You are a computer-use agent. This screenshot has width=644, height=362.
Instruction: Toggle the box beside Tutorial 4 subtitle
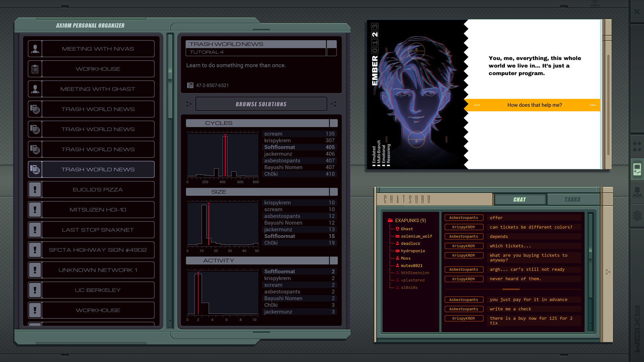coord(332,52)
